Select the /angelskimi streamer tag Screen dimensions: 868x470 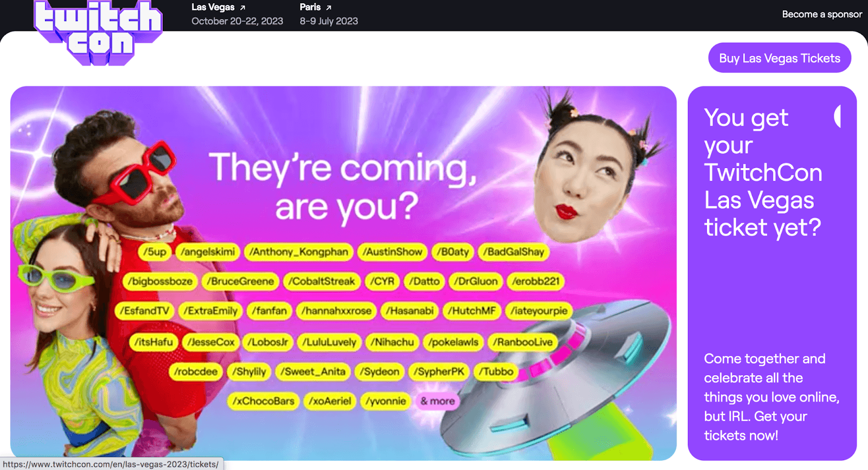[x=208, y=252]
